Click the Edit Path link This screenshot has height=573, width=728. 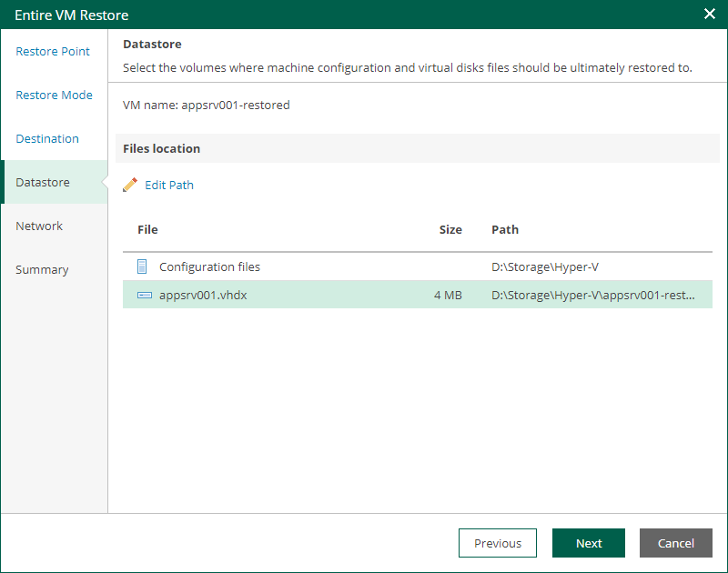[168, 185]
